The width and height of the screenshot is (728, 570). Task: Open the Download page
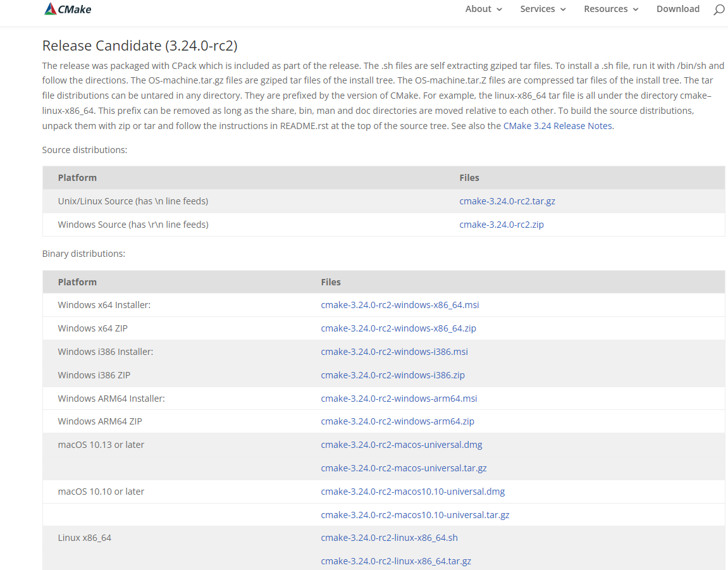pos(678,9)
